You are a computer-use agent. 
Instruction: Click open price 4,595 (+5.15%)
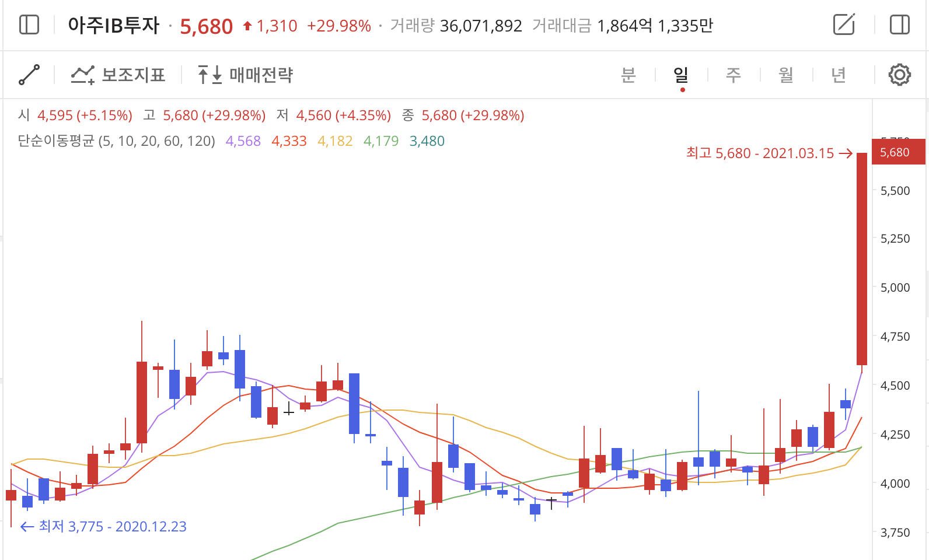[85, 116]
